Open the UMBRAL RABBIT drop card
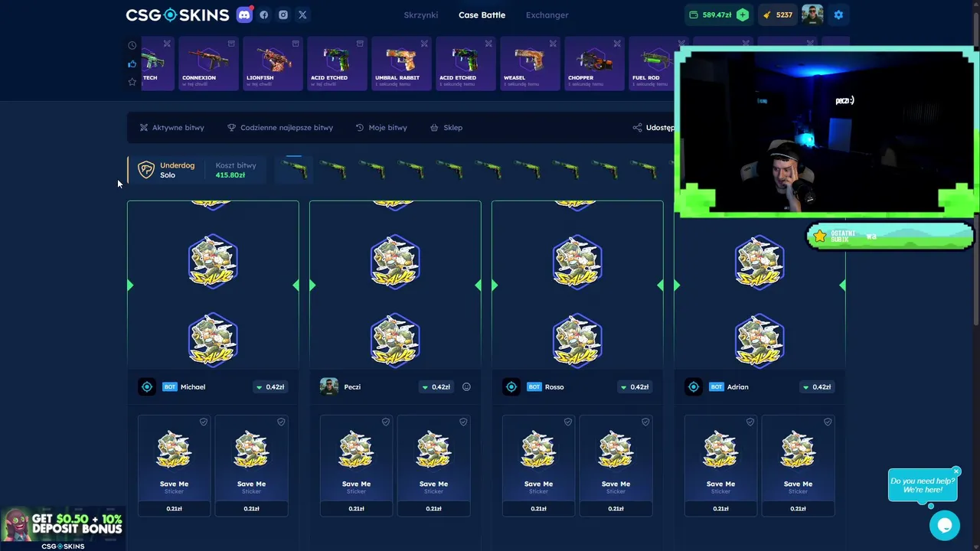This screenshot has height=551, width=980. 401,64
